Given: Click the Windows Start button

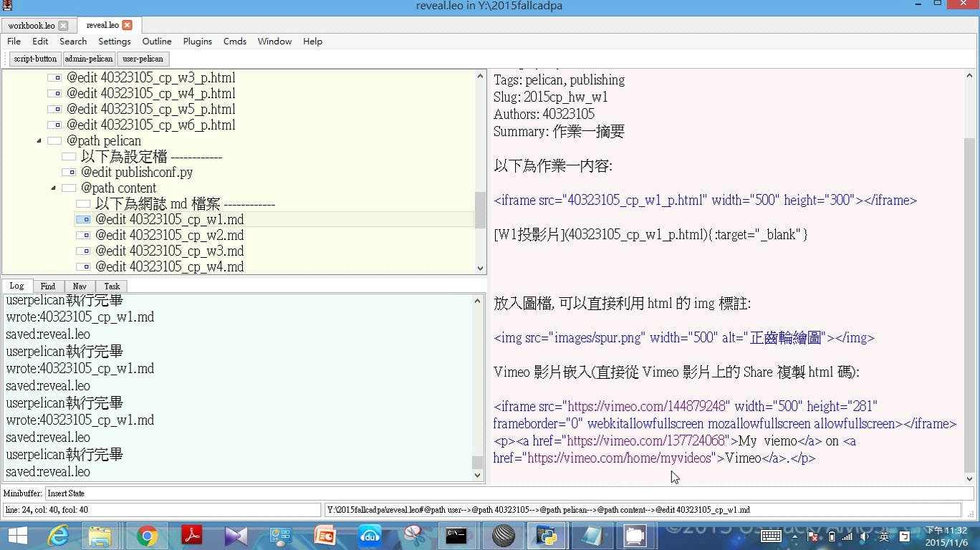Looking at the screenshot, I should coord(17,536).
